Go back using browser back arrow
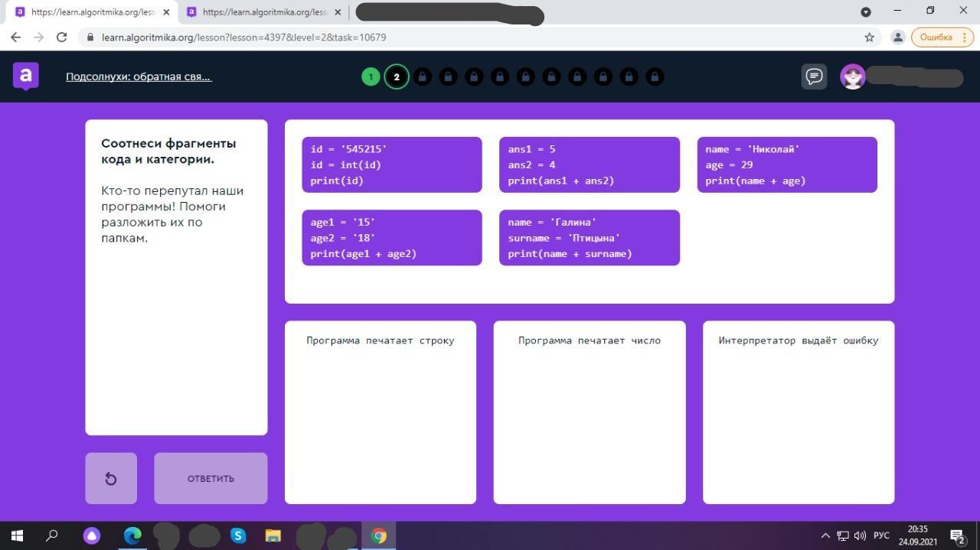 pos(16,37)
